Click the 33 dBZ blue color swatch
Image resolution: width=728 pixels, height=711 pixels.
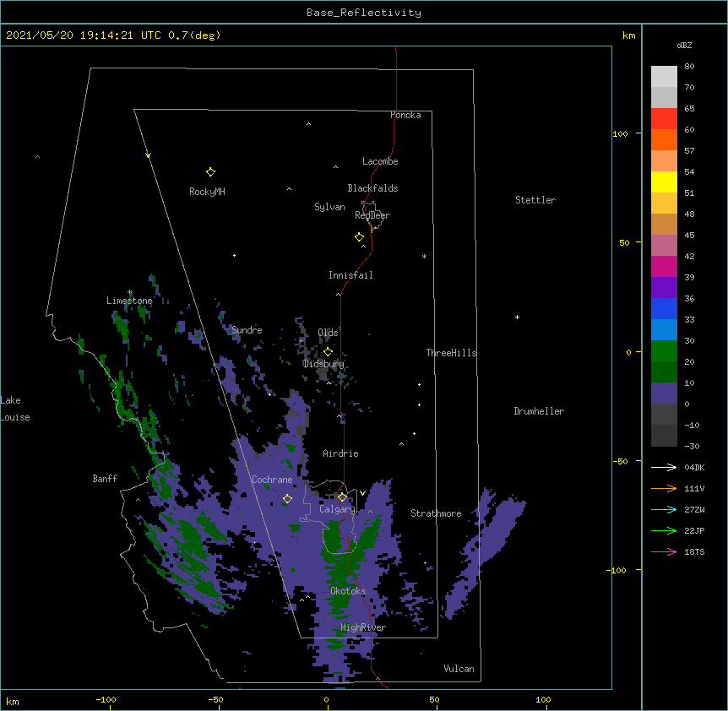[664, 308]
